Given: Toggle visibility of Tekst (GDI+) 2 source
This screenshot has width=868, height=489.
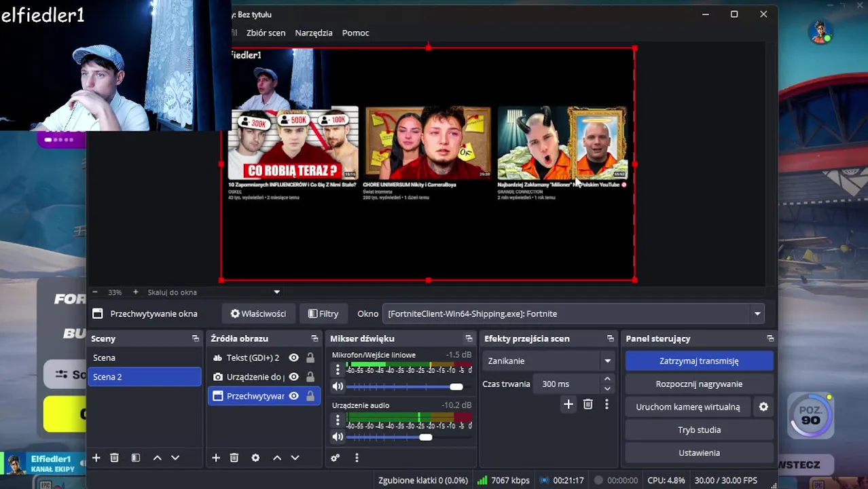Looking at the screenshot, I should coord(293,358).
